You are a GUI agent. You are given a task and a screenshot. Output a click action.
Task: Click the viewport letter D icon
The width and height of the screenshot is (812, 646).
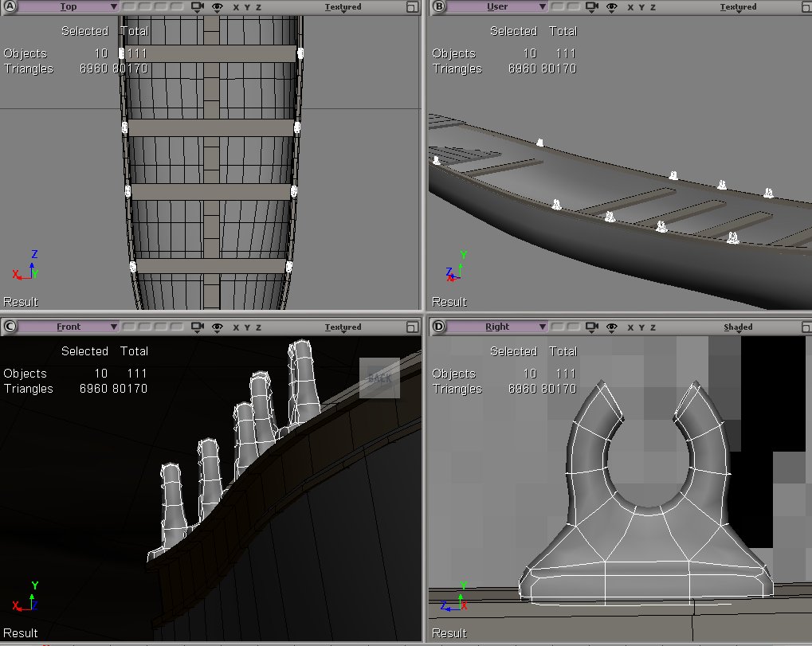[438, 327]
